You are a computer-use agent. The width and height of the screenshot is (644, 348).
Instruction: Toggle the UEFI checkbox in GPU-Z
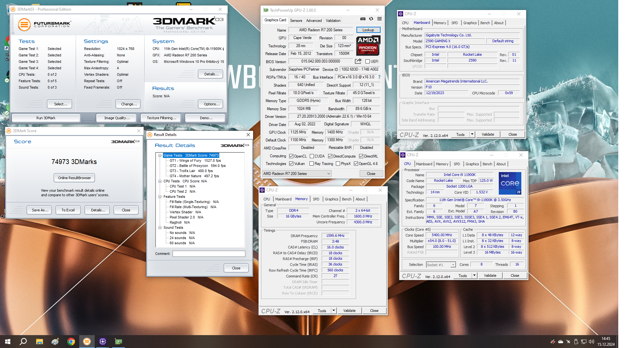click(x=367, y=62)
